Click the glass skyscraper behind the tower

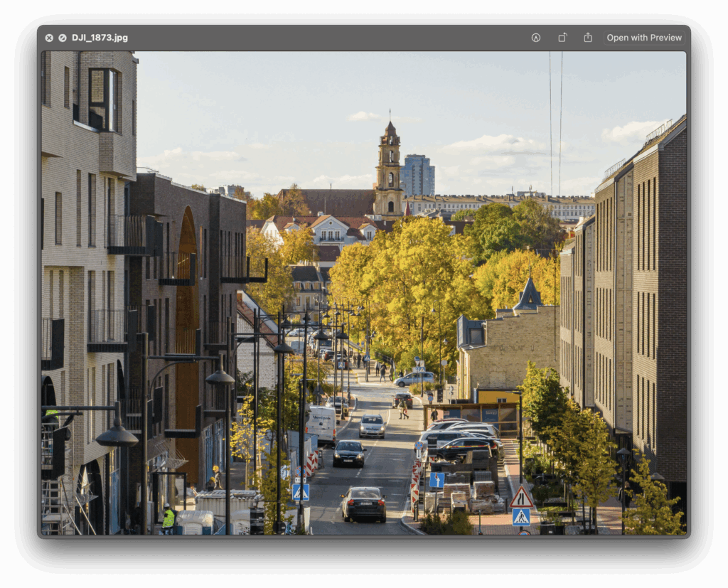(418, 176)
